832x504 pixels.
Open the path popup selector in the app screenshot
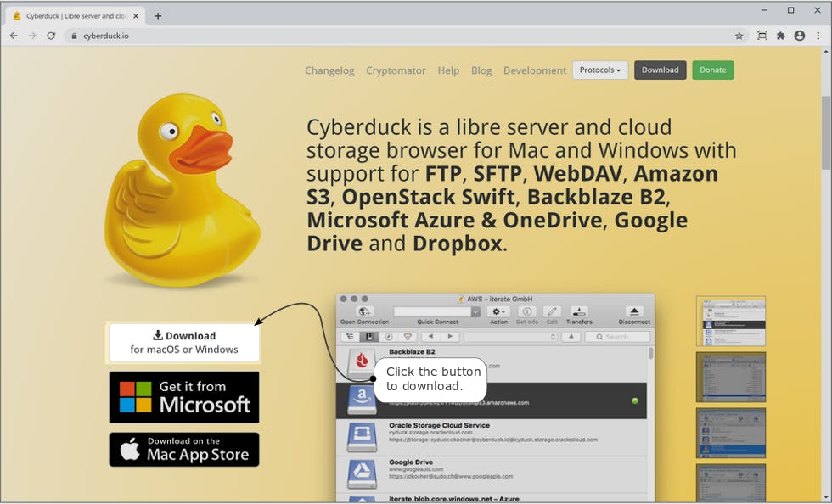point(511,337)
